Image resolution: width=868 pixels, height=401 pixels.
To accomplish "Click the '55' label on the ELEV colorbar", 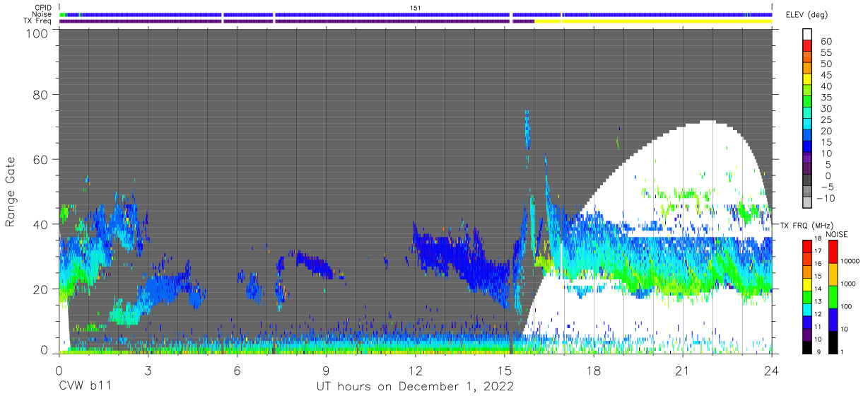I will pyautogui.click(x=826, y=53).
